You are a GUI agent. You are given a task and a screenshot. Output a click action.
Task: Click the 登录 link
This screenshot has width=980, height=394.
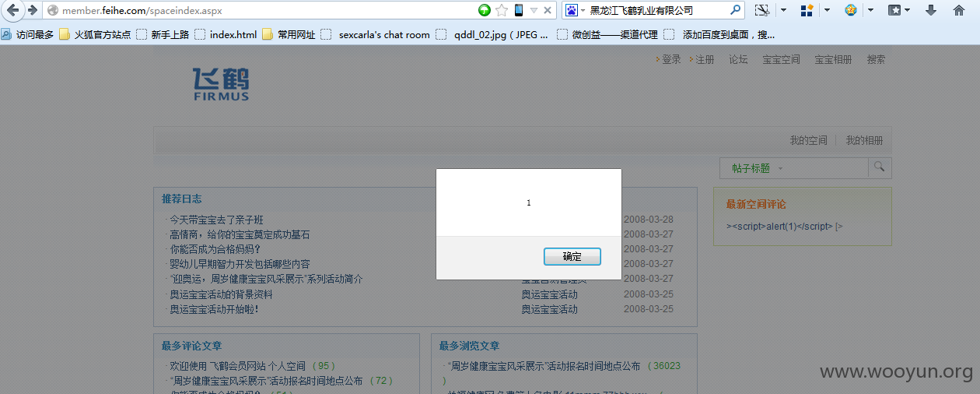point(671,59)
